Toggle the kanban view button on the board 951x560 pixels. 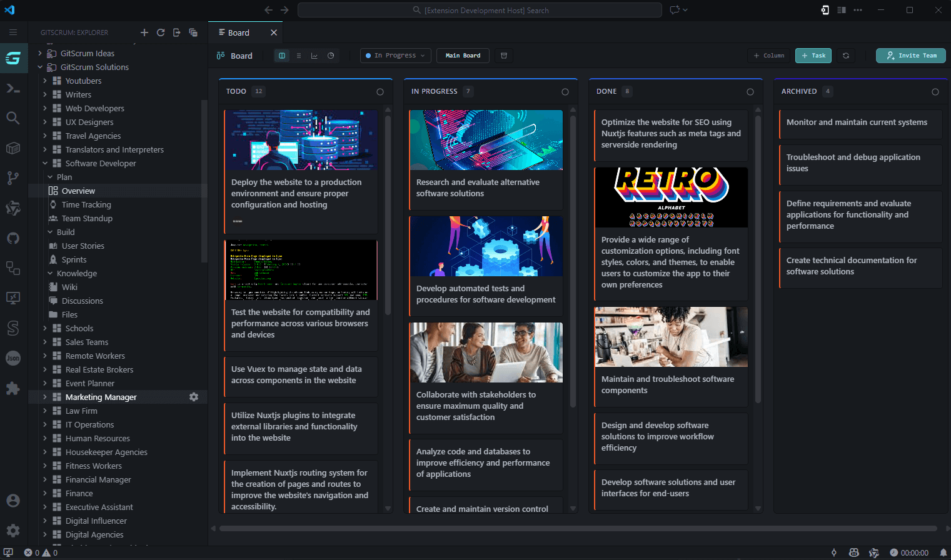coord(282,55)
